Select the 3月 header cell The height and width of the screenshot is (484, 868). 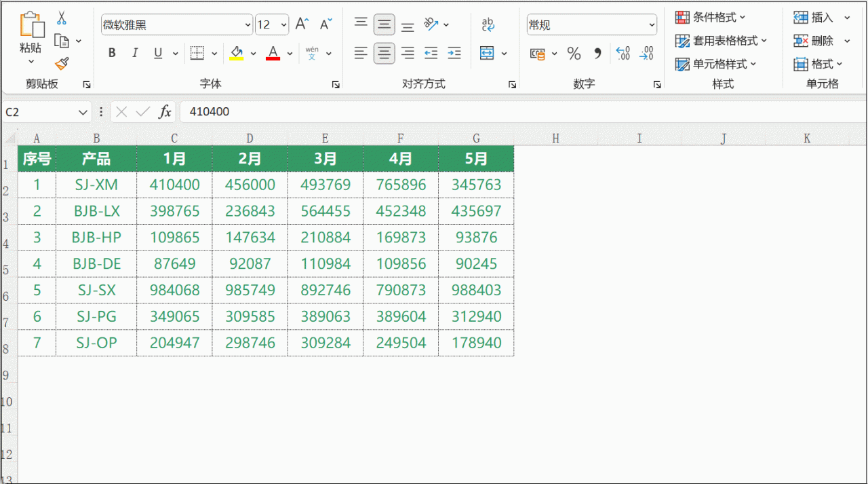tap(325, 159)
